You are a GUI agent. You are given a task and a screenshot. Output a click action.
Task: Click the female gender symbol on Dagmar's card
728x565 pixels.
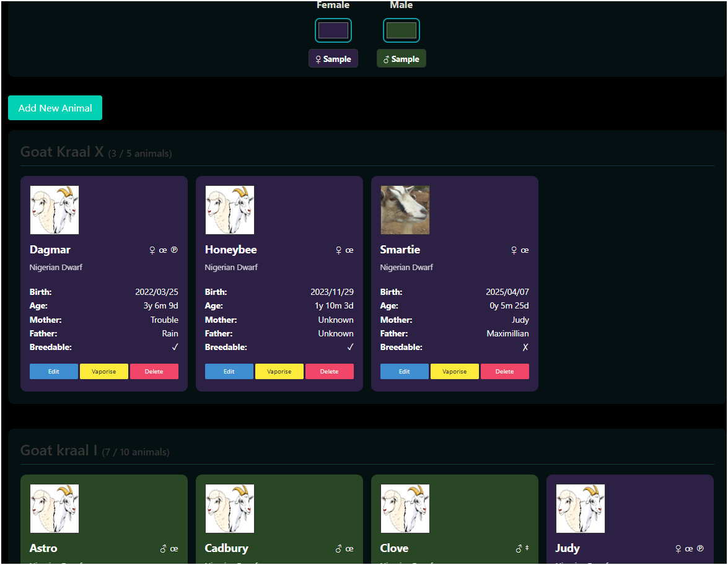[x=152, y=250]
